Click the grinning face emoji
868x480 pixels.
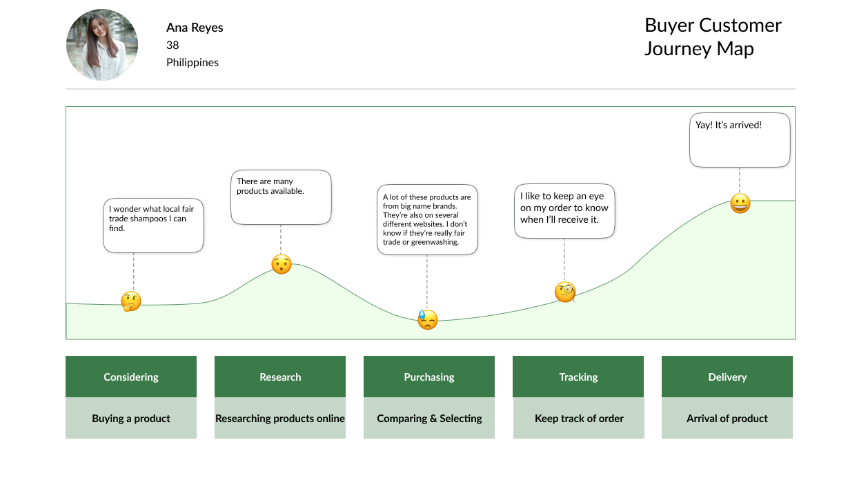pyautogui.click(x=740, y=203)
